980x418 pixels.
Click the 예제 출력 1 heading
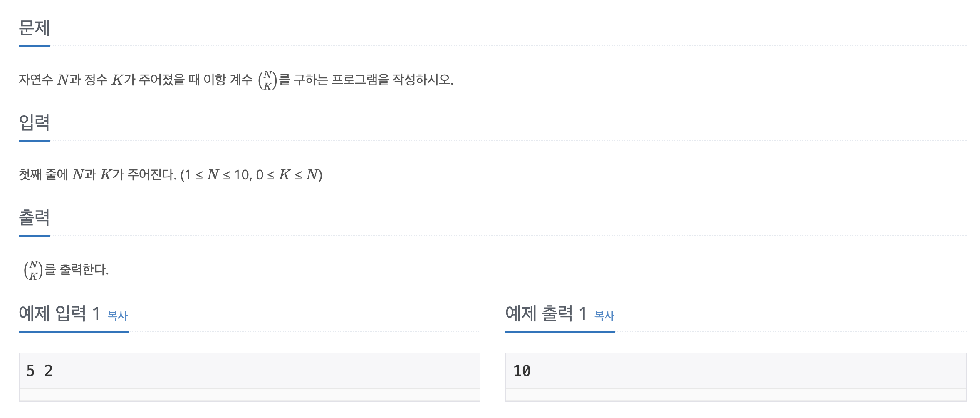click(546, 313)
